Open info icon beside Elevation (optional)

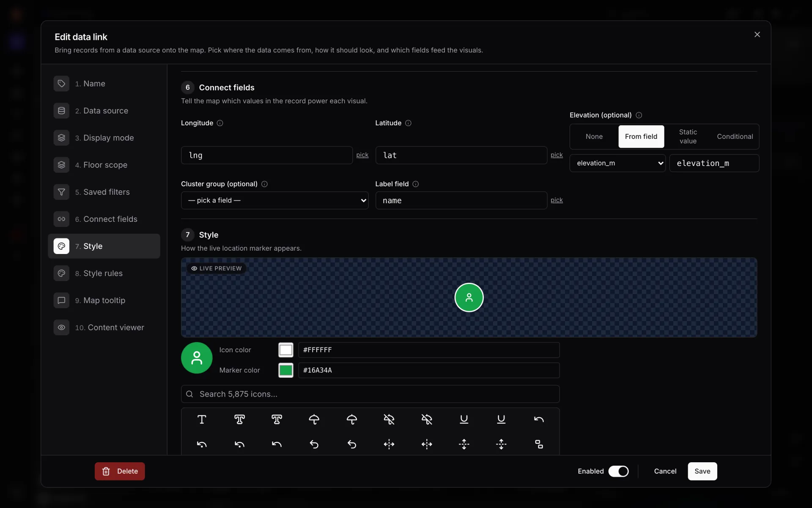click(639, 115)
